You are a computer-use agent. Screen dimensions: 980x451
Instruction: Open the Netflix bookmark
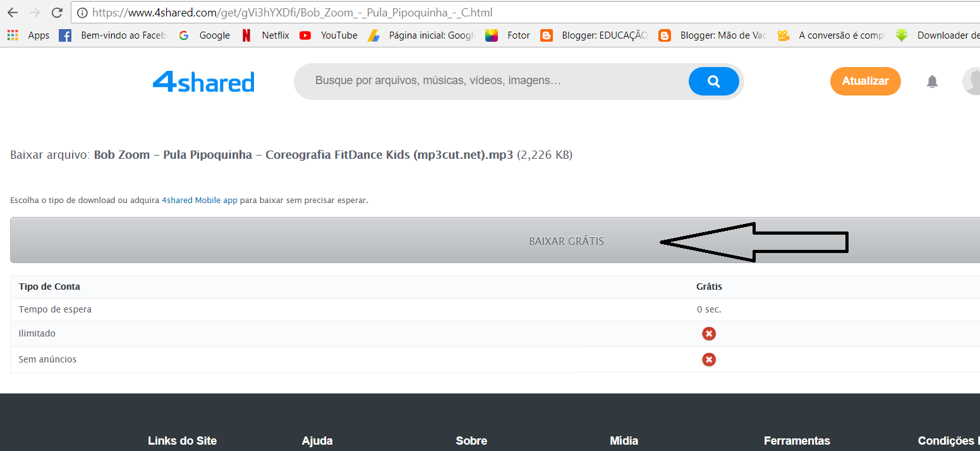[265, 35]
